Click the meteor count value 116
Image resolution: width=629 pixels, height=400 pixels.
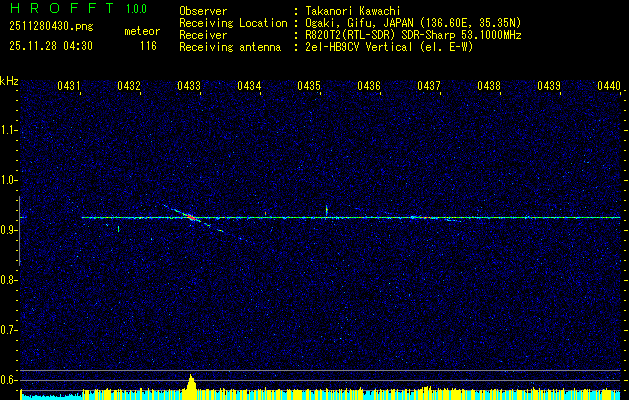point(147,45)
